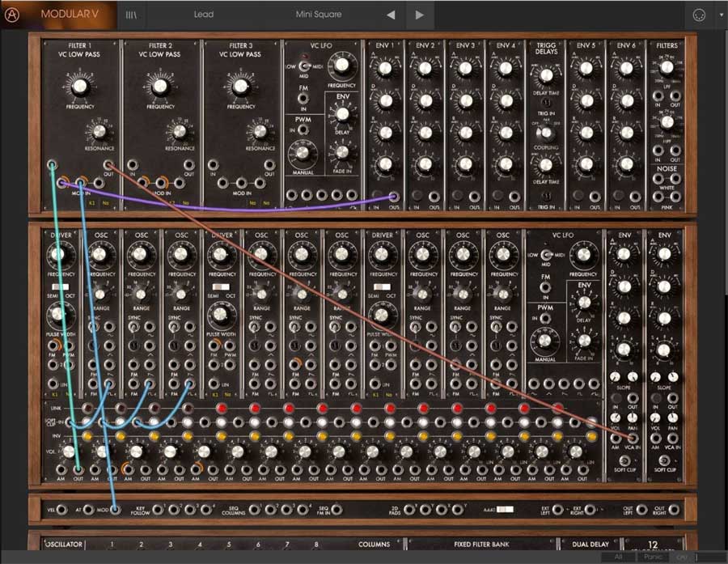728x564 pixels.
Task: Select the COLUMNS section tab
Action: tap(374, 544)
